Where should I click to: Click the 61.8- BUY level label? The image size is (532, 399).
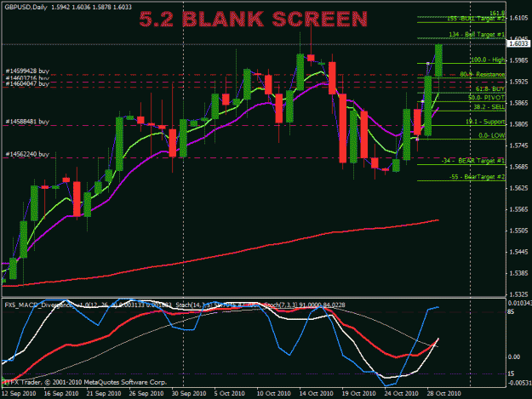(490, 88)
